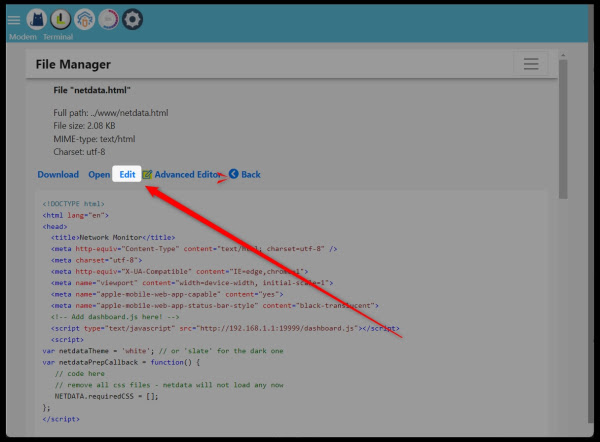Click the 'Add dashboard.js here!' comment

[x=115, y=317]
